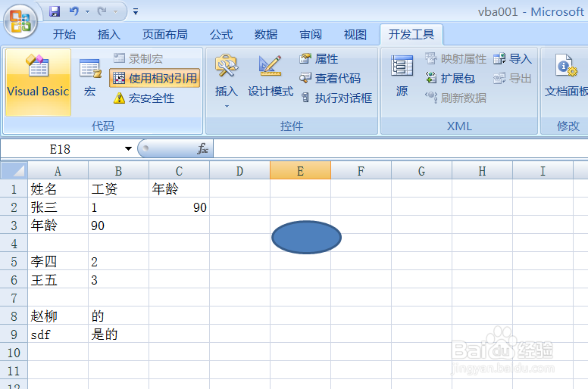The height and width of the screenshot is (389, 588).
Task: Switch to the 页面布局 tab
Action: (165, 35)
